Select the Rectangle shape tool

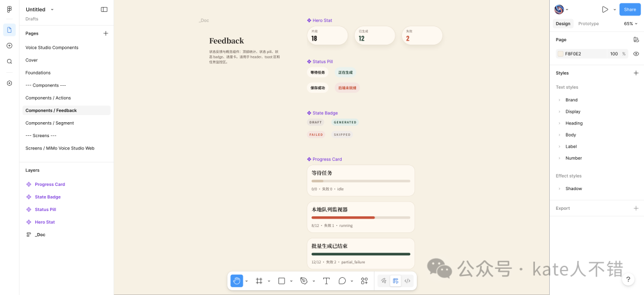click(x=281, y=281)
